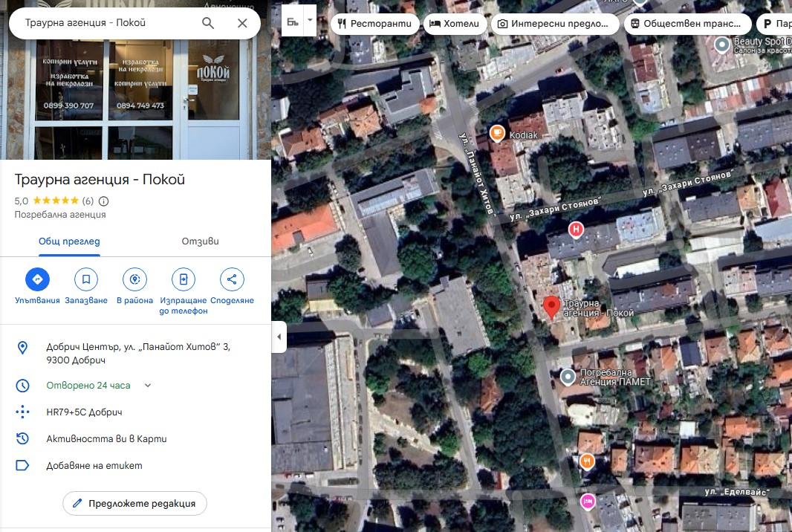Clear the search with the X icon
This screenshot has height=532, width=792.
[242, 23]
